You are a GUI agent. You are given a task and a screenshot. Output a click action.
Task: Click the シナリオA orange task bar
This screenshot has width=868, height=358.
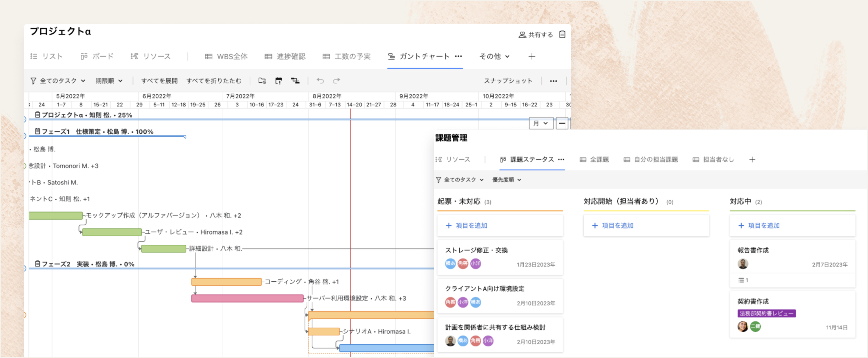tap(324, 332)
